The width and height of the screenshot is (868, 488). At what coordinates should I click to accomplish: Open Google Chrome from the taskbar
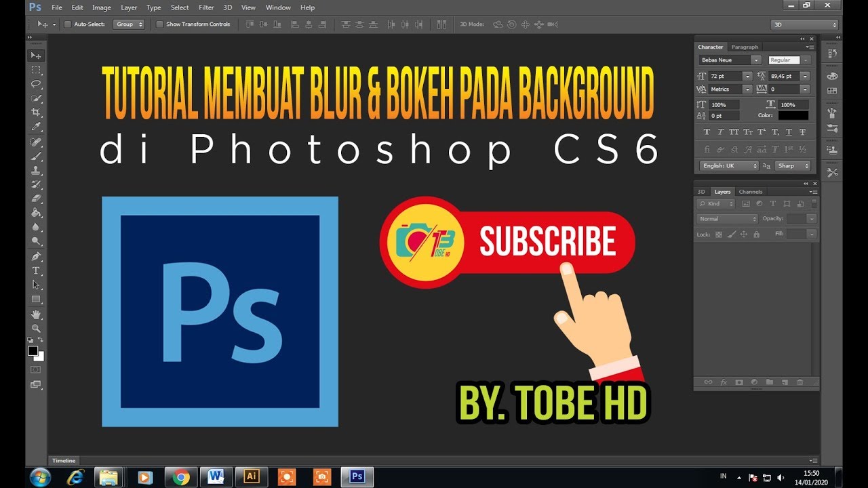pos(181,477)
